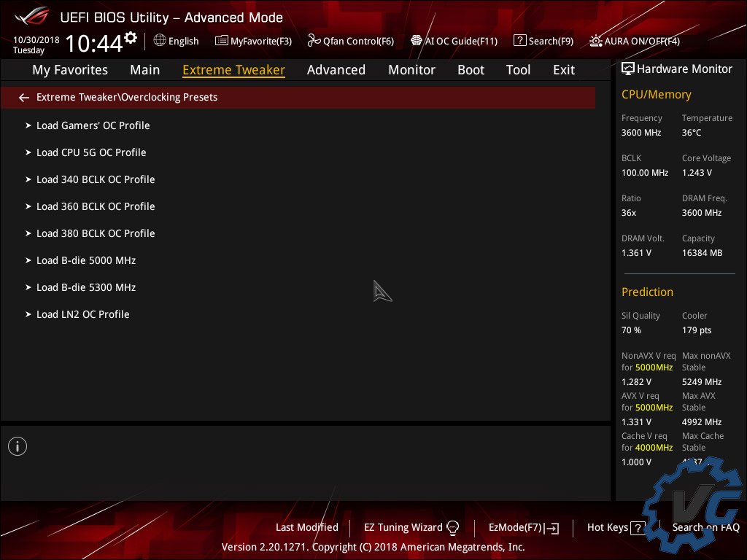Go to the Advanced tab
Screen dimensions: 747x560
pos(336,70)
